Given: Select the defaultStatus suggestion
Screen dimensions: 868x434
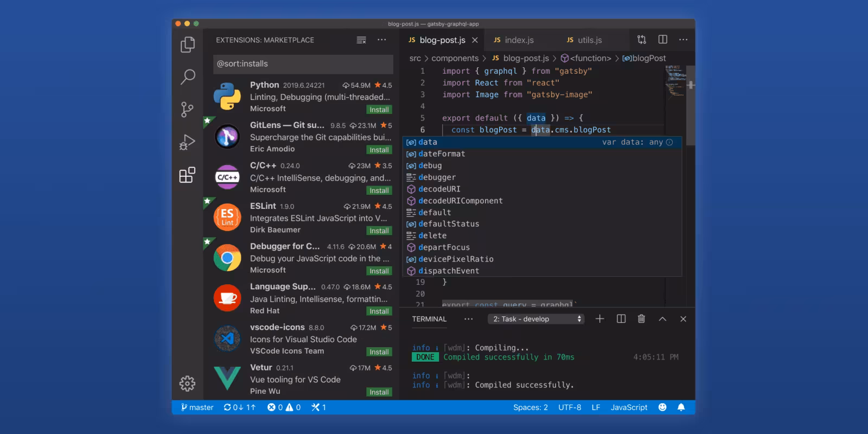Looking at the screenshot, I should (541, 224).
